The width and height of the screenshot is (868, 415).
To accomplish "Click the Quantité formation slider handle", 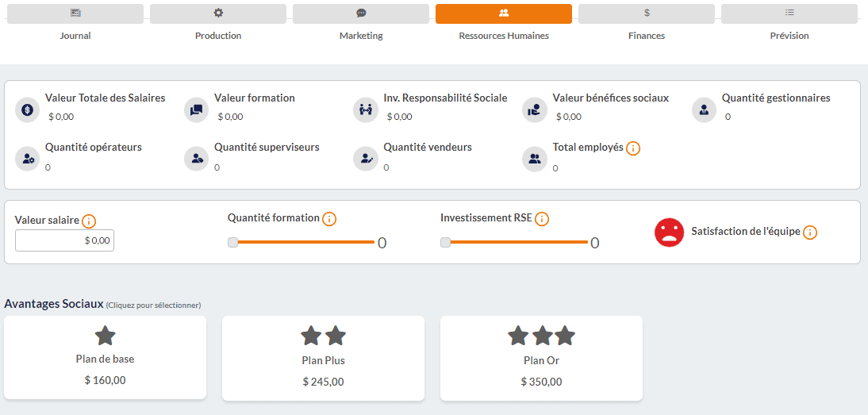I will pyautogui.click(x=233, y=242).
